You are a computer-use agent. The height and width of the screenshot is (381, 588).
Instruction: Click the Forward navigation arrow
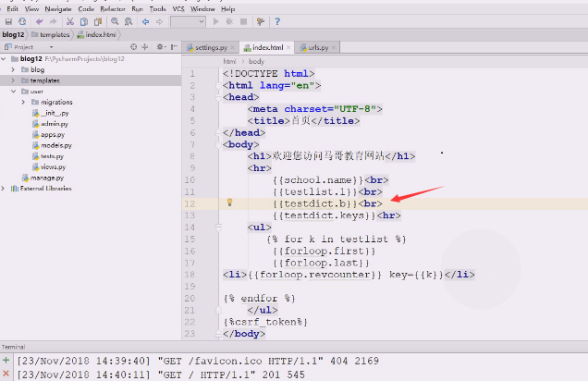point(159,22)
